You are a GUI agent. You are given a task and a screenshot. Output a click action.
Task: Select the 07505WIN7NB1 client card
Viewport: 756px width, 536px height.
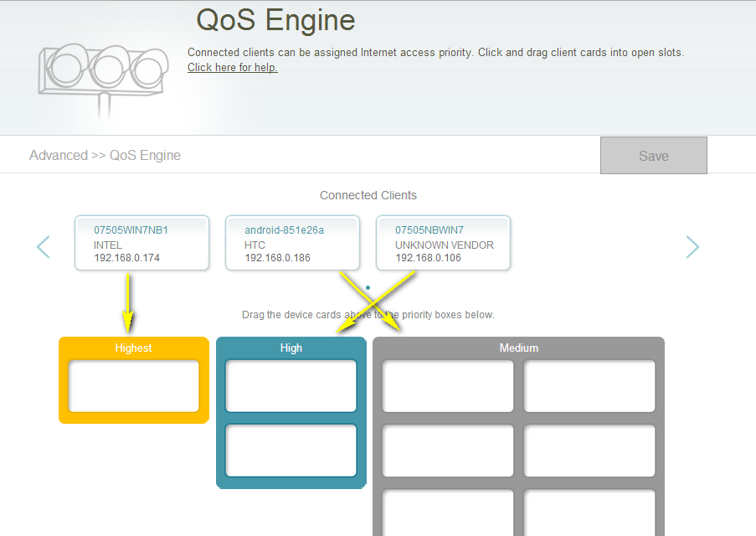click(141, 243)
